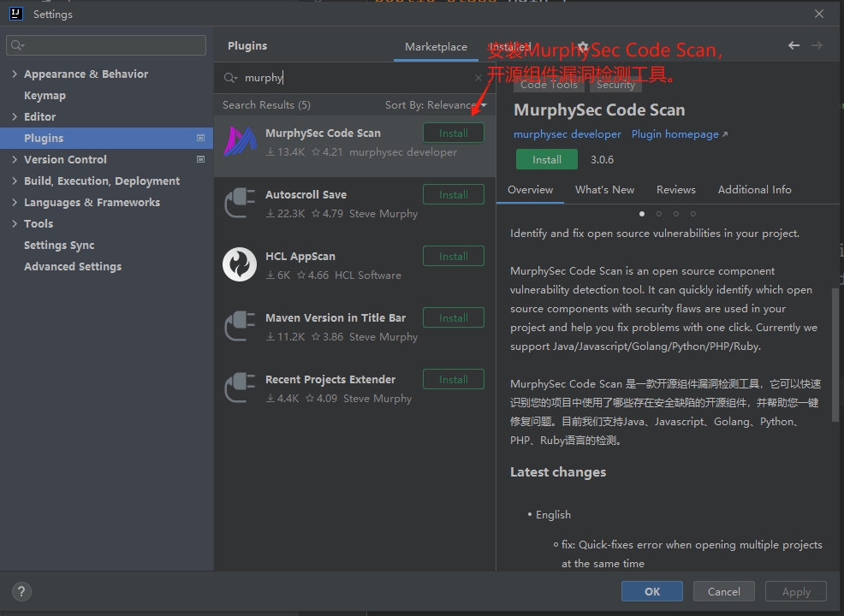Open Settings Sync page

tap(59, 246)
